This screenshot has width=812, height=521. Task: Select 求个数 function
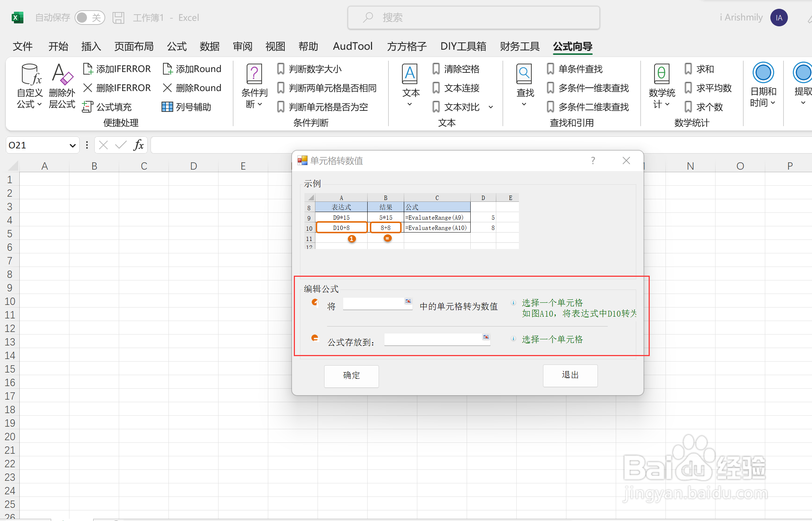coord(703,107)
